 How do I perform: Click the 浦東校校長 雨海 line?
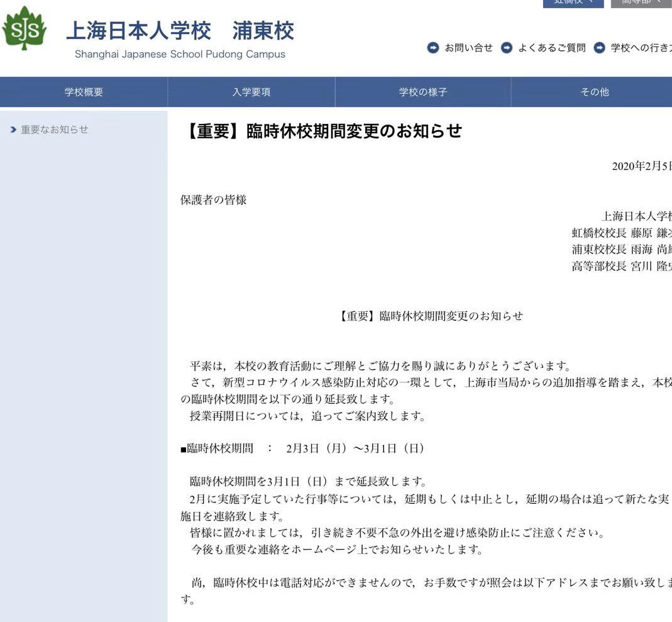[622, 250]
